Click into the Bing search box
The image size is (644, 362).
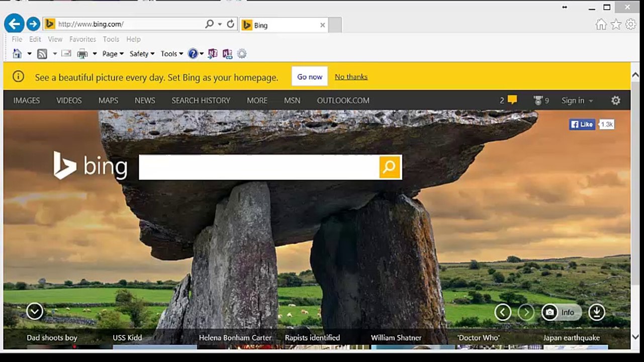(259, 167)
